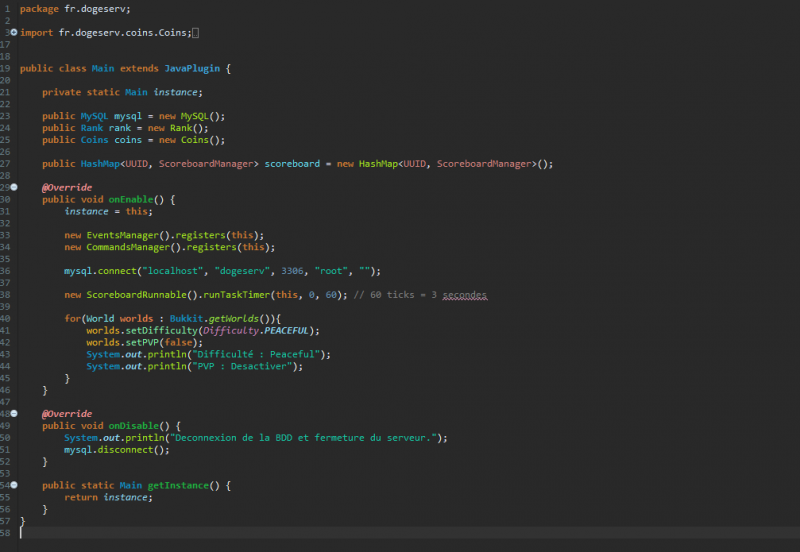Viewport: 800px width, 552px height.
Task: Click line number 1 in the gutter
Action: (7, 9)
